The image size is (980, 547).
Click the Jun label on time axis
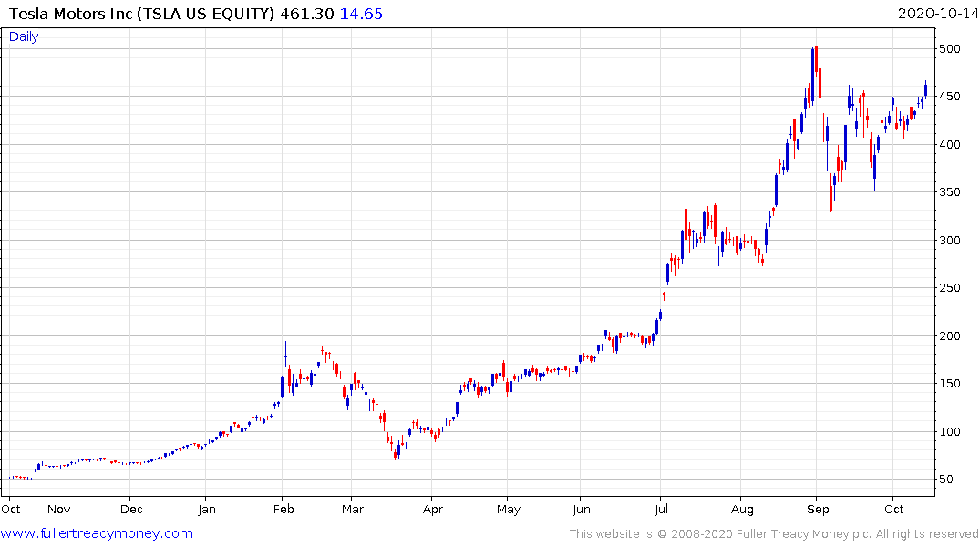582,509
